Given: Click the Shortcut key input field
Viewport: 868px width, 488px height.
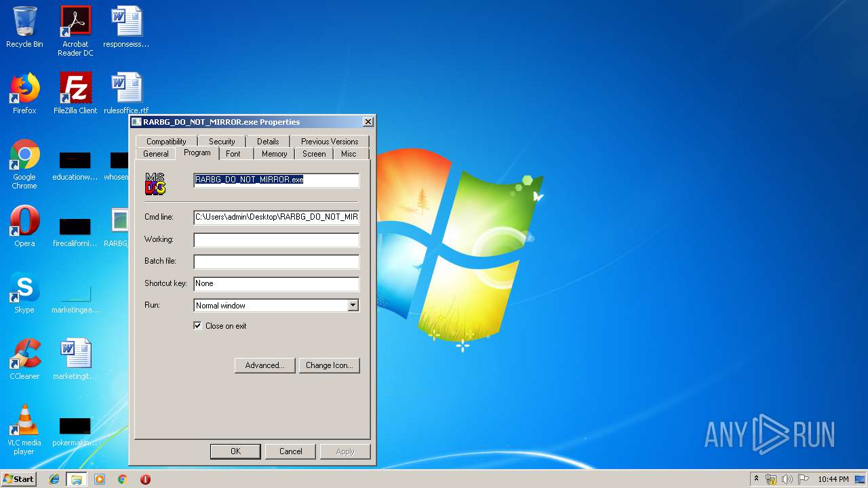Looking at the screenshot, I should pos(277,283).
